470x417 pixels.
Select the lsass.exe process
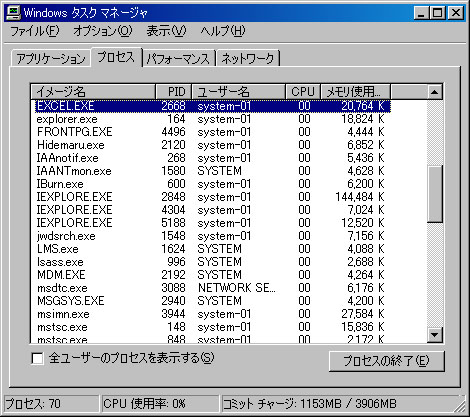213,262
